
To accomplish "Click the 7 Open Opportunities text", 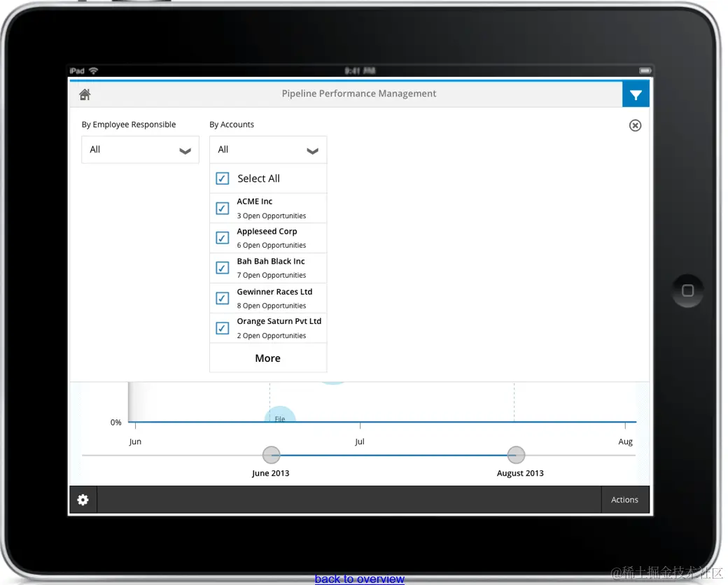I will [272, 275].
